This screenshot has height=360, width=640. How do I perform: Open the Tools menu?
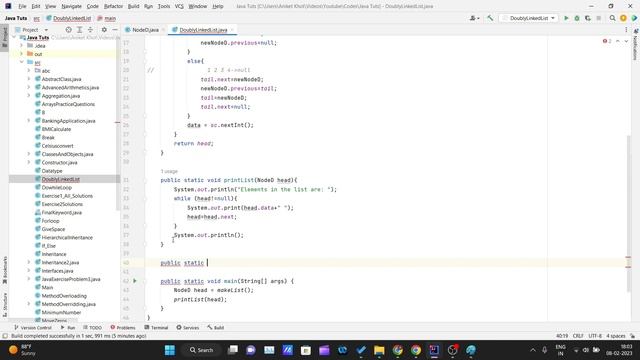coord(164,6)
